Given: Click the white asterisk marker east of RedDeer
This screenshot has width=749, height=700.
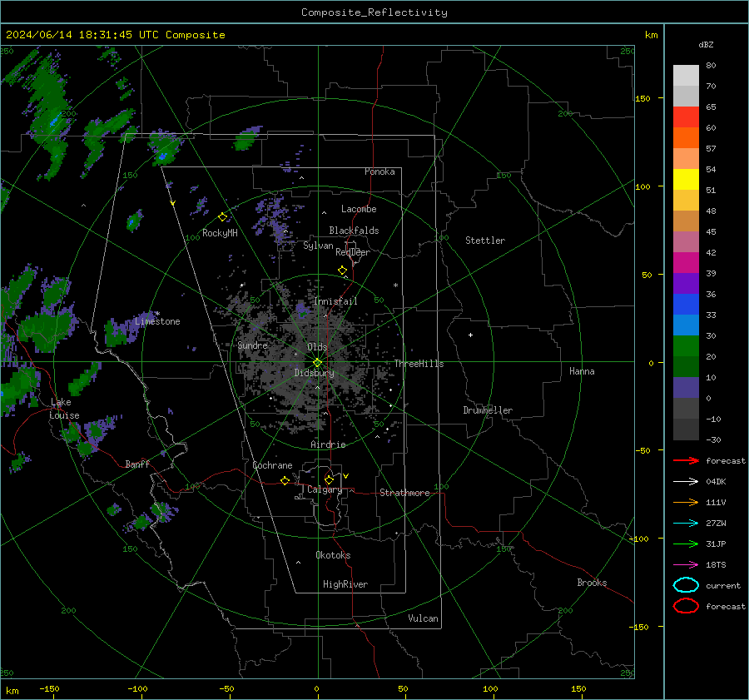Looking at the screenshot, I should [x=395, y=285].
